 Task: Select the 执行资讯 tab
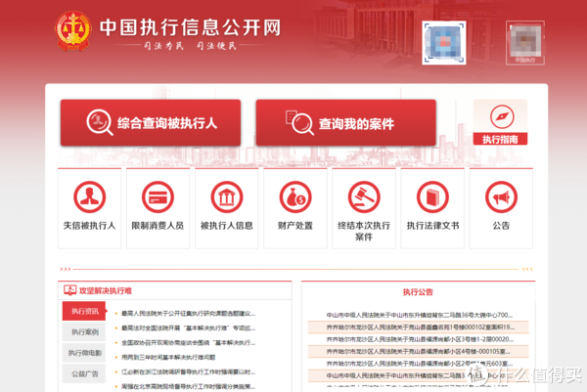click(x=84, y=311)
